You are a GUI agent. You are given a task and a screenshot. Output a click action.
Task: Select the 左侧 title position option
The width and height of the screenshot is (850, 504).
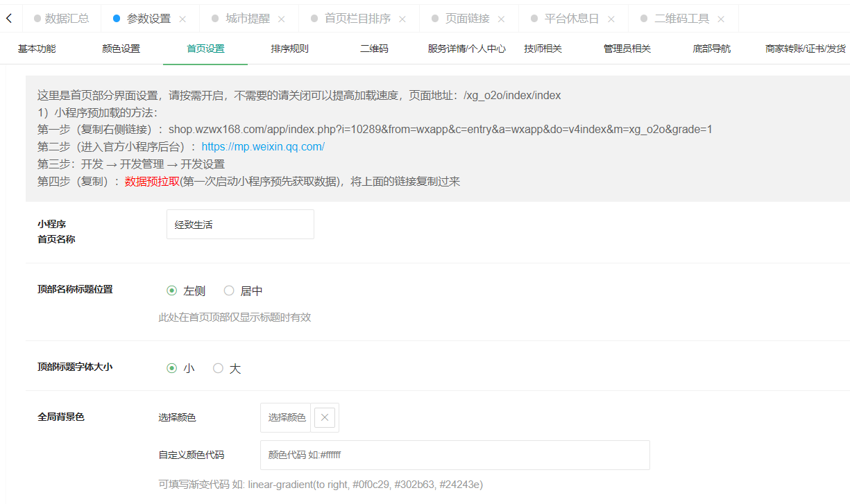click(171, 290)
